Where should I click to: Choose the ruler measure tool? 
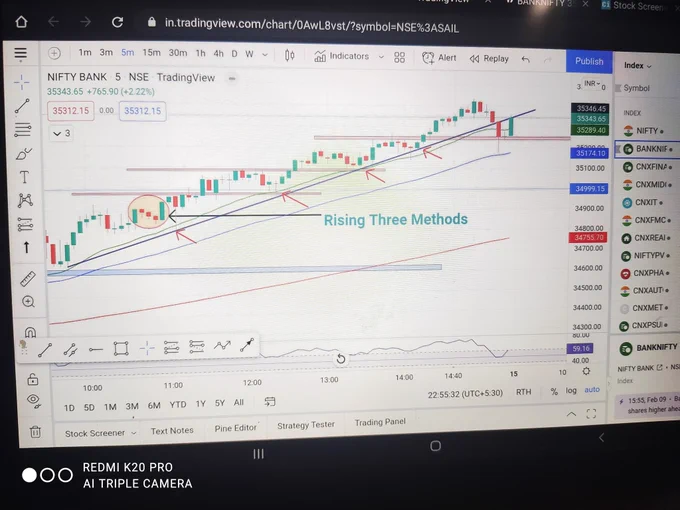click(28, 279)
